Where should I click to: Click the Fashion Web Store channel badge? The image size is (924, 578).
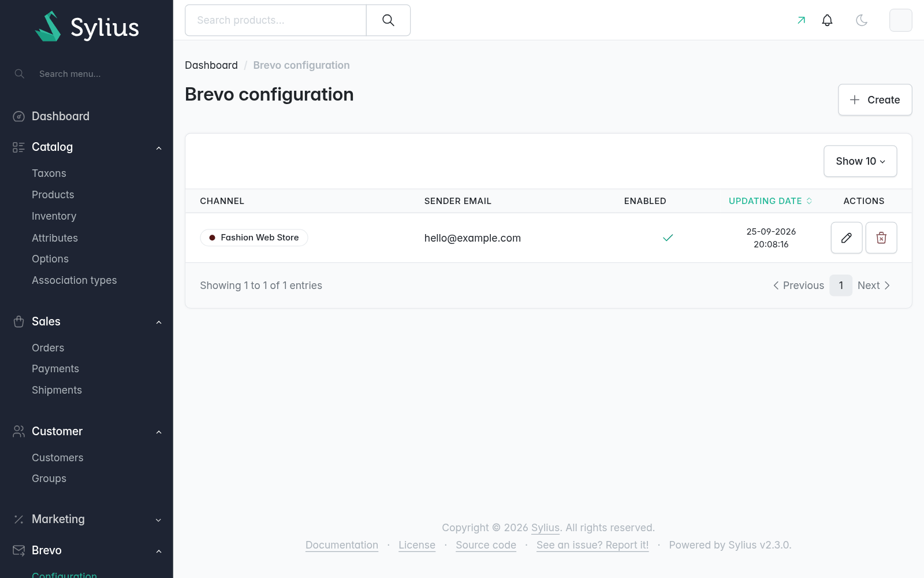coord(254,238)
